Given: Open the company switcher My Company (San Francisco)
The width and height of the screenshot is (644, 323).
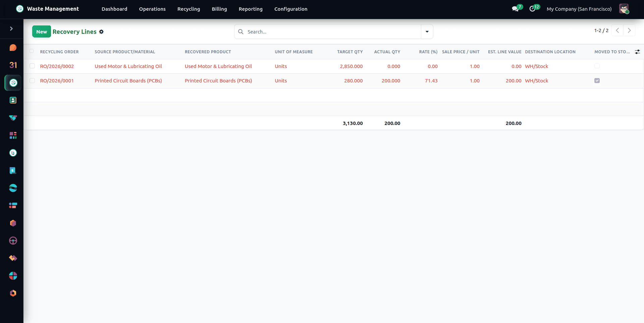Looking at the screenshot, I should coord(579,9).
